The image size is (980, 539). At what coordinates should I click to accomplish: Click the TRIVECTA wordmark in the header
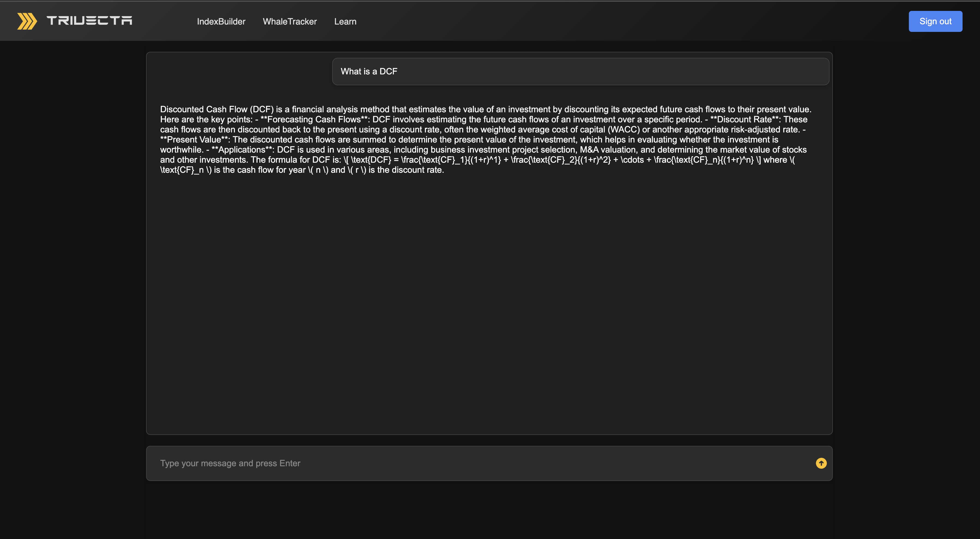pos(89,20)
